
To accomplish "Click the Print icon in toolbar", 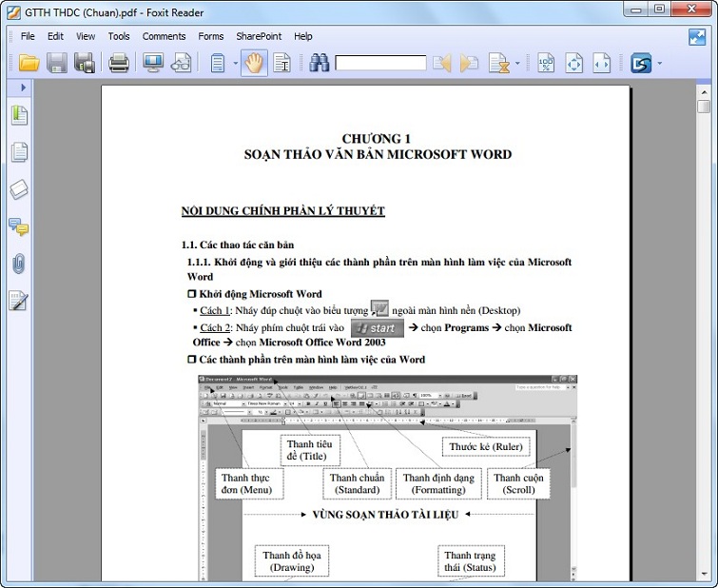I will 119,64.
